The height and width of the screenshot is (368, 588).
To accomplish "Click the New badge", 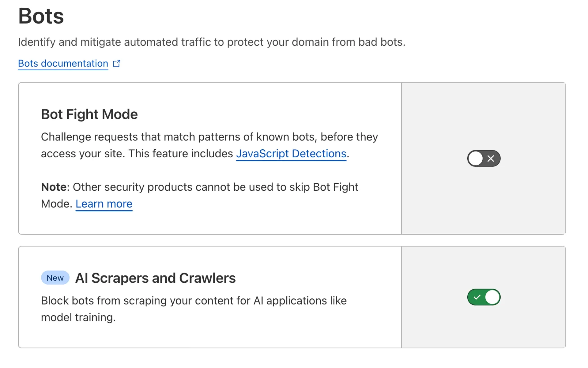I will (x=55, y=278).
